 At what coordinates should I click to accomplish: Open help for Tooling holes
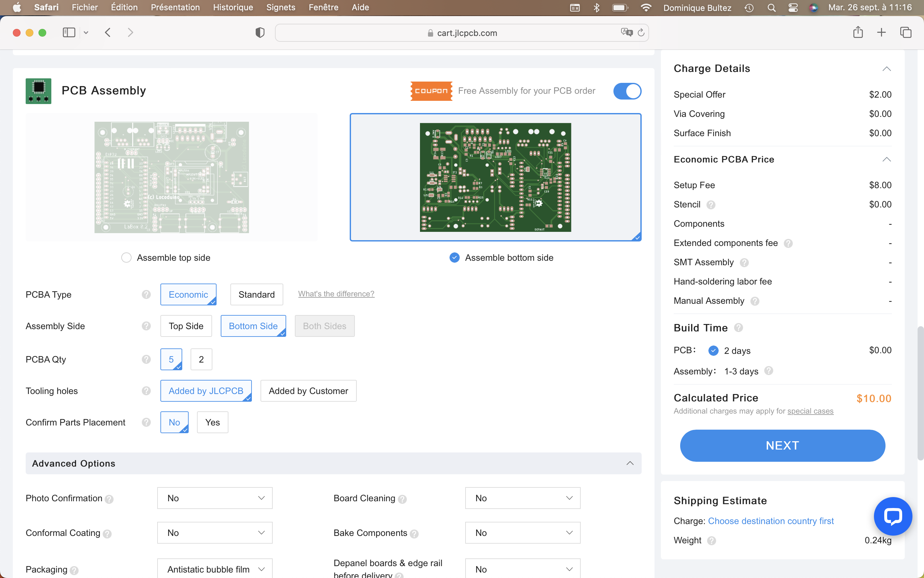146,391
